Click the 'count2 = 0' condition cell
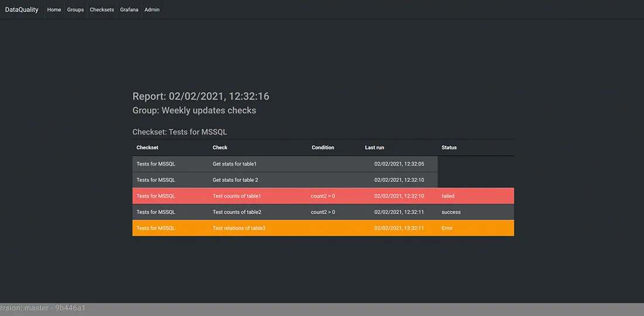The image size is (644, 316). [x=323, y=196]
